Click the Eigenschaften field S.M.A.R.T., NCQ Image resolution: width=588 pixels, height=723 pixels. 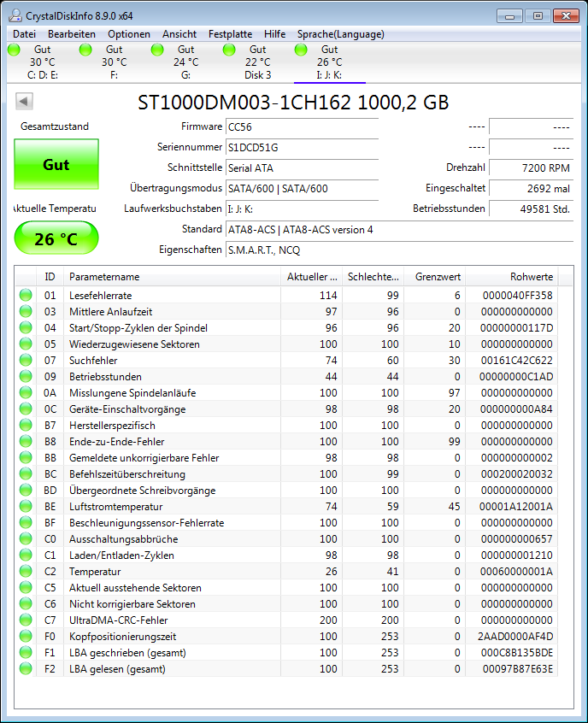(399, 250)
